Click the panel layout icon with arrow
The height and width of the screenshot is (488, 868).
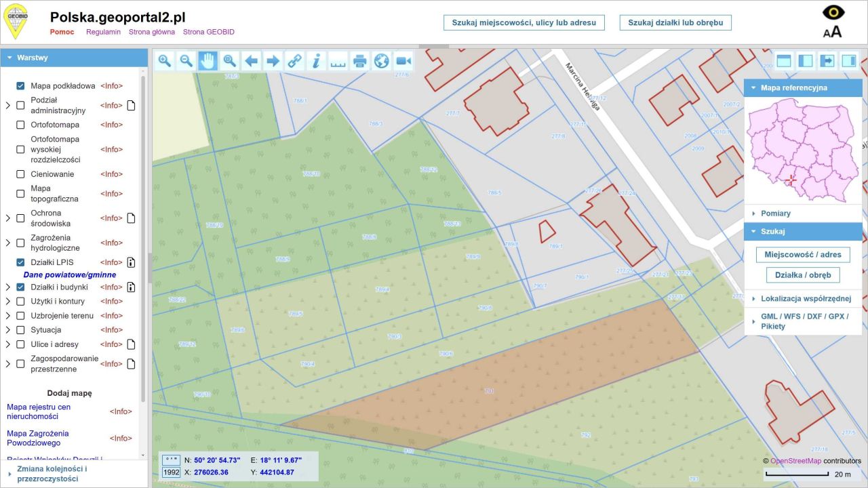pos(827,61)
